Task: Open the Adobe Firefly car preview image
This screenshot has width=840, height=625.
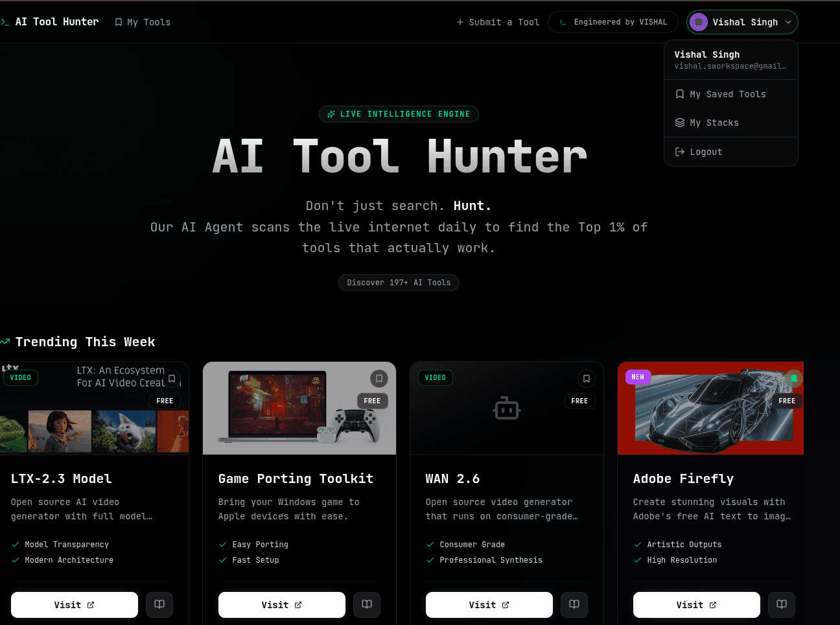Action: point(710,408)
